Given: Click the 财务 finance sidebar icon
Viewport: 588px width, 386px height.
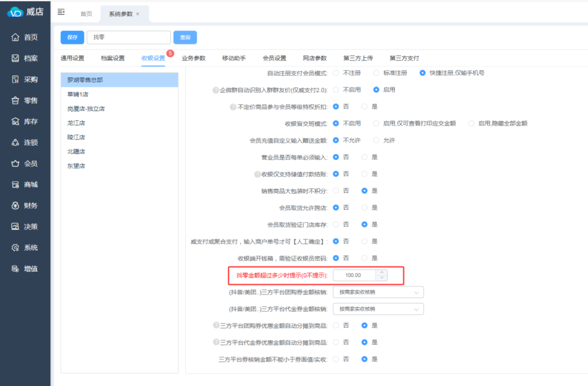Looking at the screenshot, I should [15, 206].
